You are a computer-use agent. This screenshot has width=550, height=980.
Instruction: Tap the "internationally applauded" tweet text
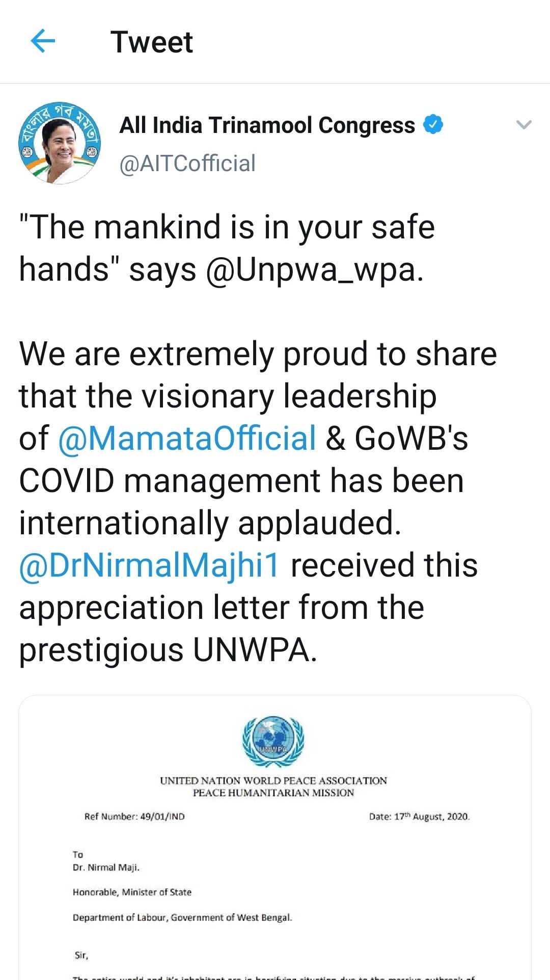tap(210, 523)
